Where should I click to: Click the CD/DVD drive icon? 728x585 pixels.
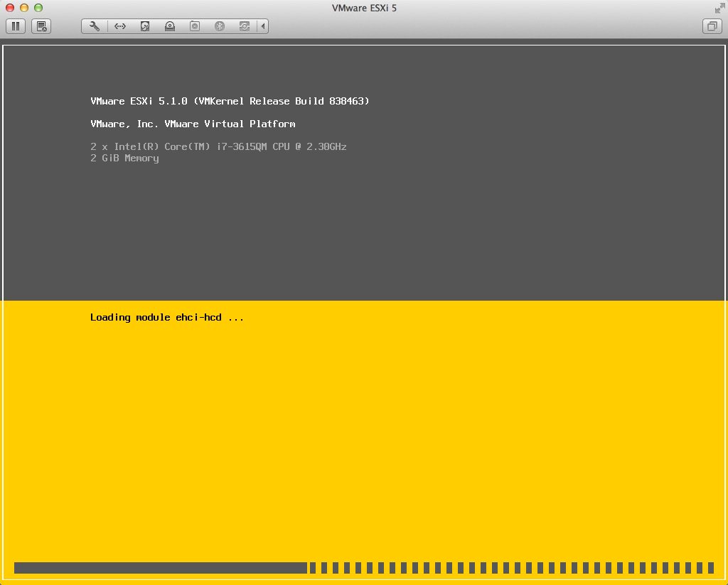[170, 26]
